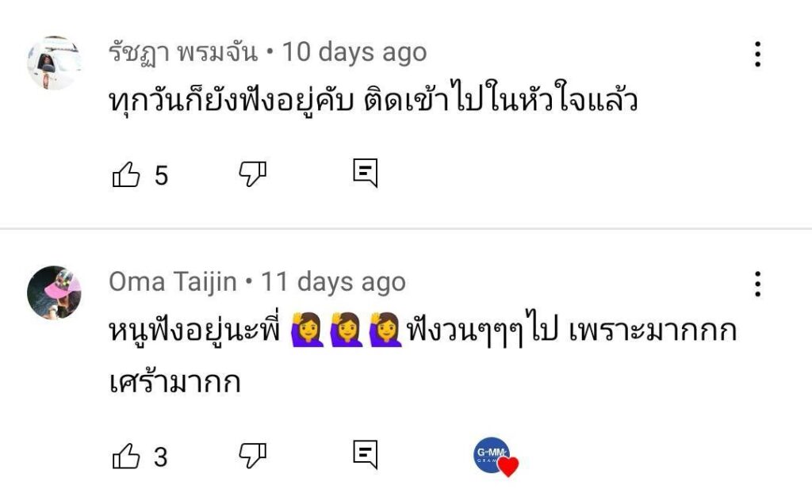This screenshot has width=812, height=504.
Task: Open more options for รัชฏา พรมจัน's comment
Action: tap(757, 54)
